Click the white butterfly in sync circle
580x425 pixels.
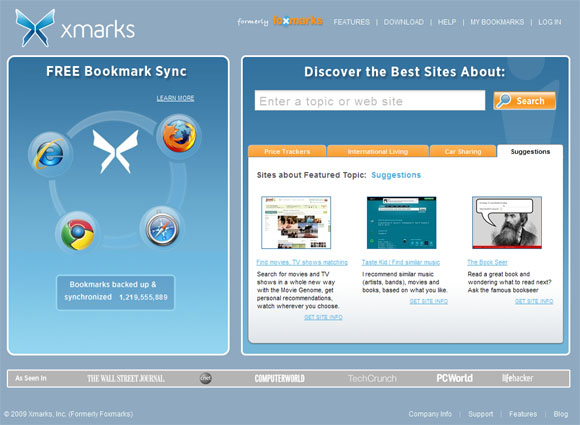tap(115, 151)
